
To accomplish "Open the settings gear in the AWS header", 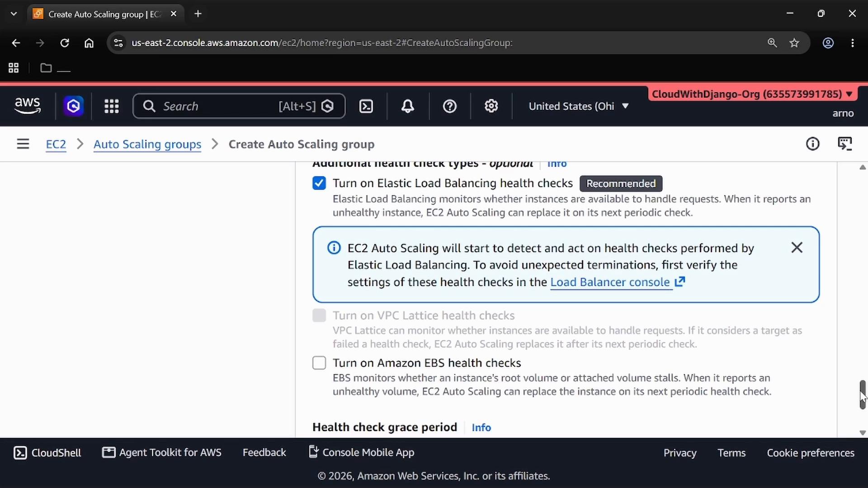I will tap(491, 106).
